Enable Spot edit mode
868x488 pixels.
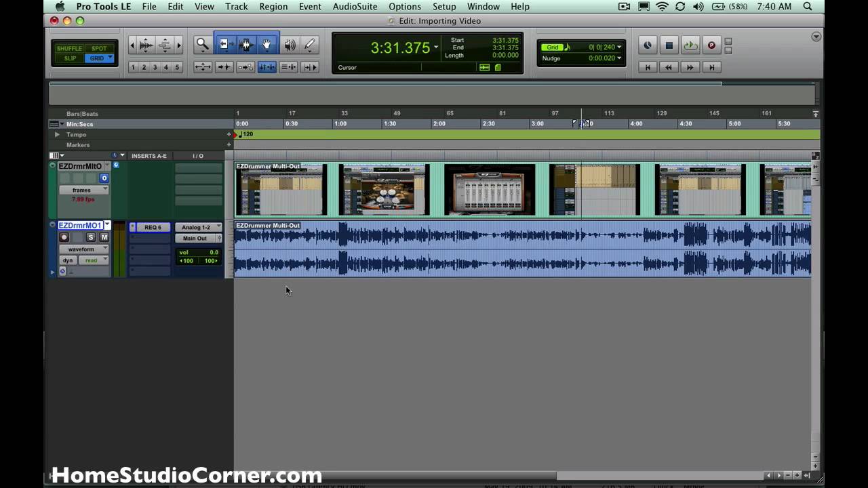point(99,49)
